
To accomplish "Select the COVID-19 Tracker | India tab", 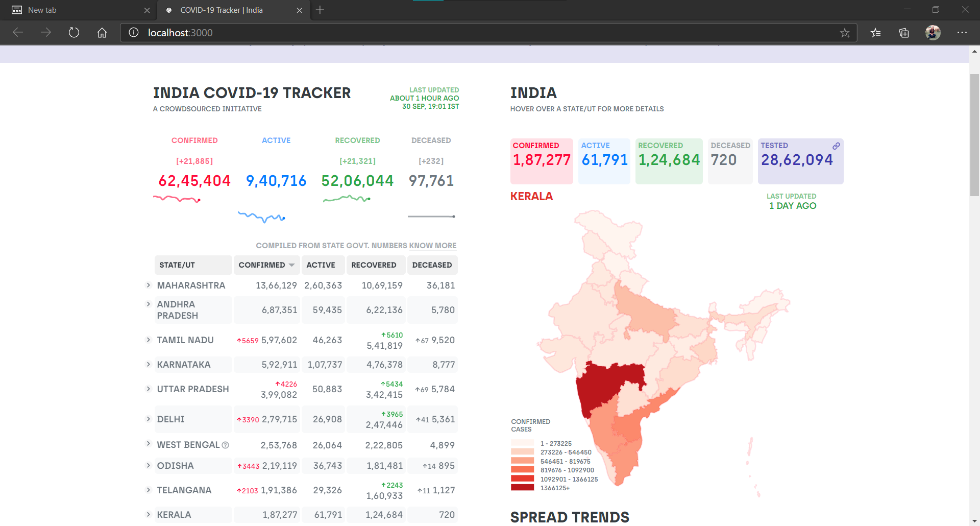I will click(x=233, y=10).
